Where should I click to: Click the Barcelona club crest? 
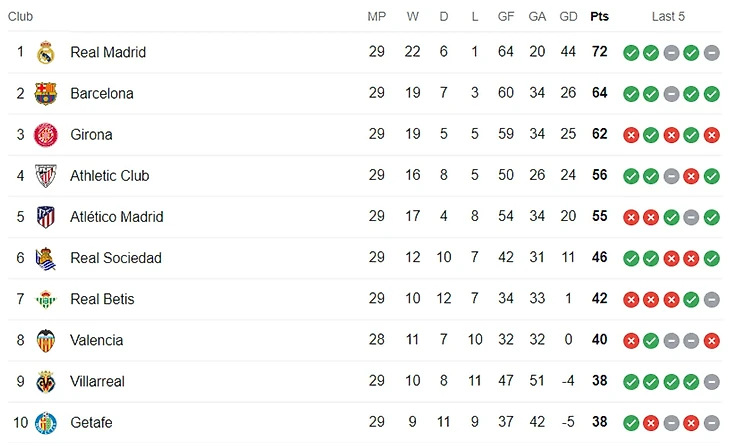(46, 94)
